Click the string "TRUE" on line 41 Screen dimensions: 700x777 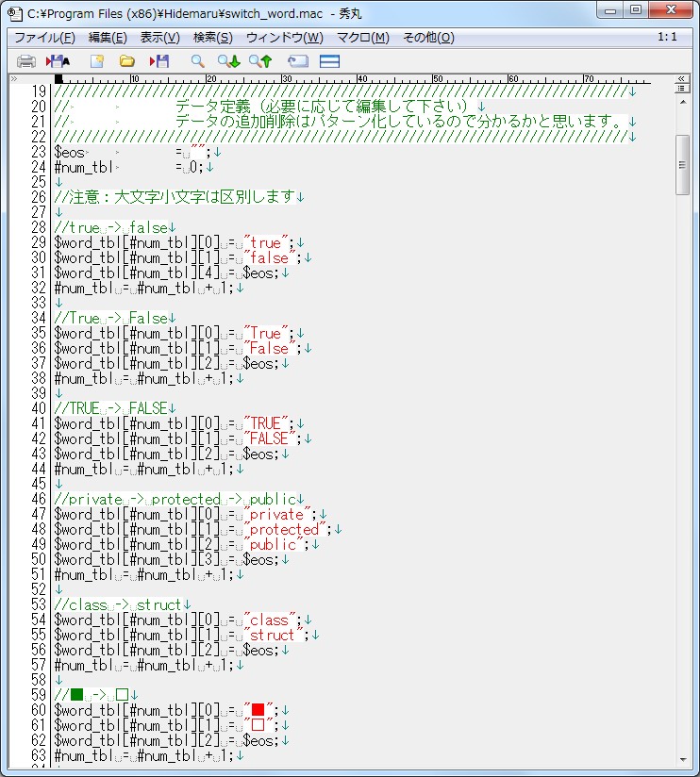pos(266,423)
